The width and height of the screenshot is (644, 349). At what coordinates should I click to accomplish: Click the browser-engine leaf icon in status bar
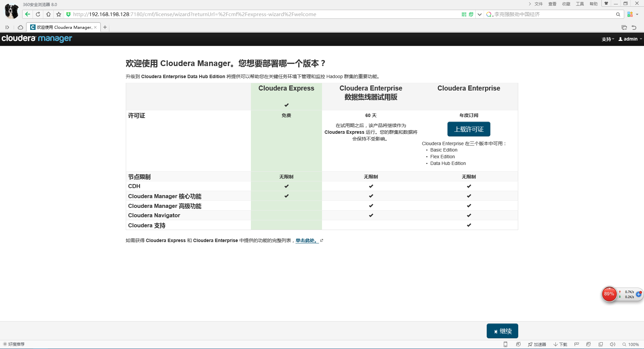588,344
